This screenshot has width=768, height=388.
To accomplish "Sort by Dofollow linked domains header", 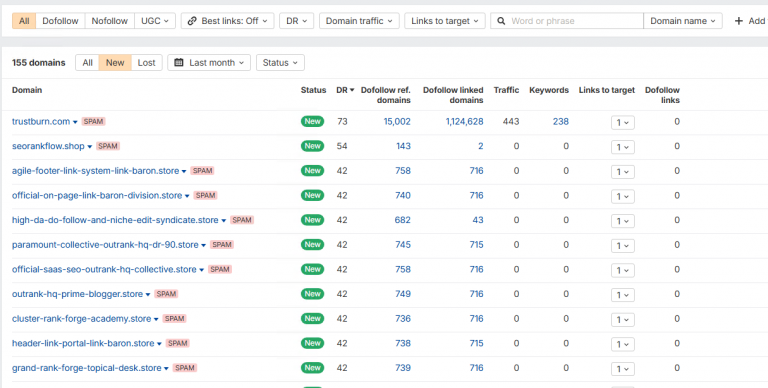I will tap(453, 95).
